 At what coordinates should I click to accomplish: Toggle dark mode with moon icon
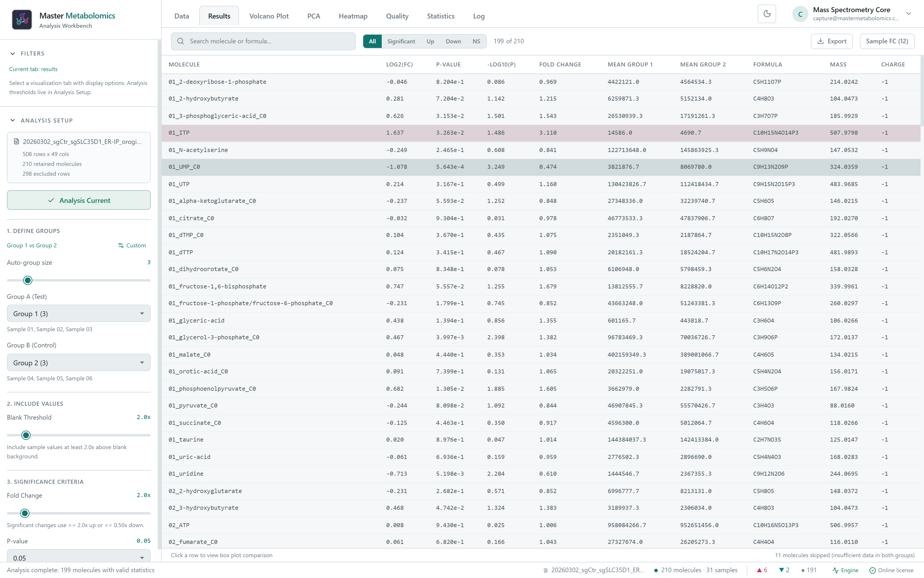(x=767, y=14)
